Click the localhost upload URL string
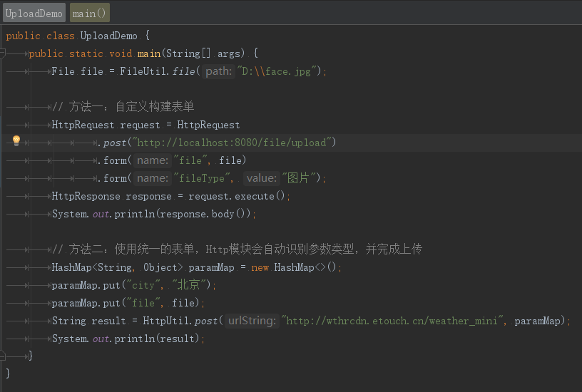 point(232,143)
